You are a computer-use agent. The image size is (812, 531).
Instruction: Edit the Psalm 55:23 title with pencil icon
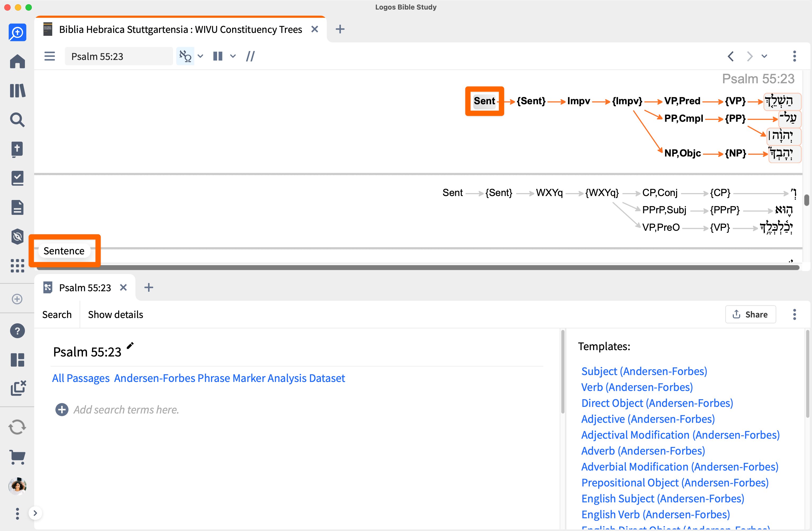click(x=130, y=346)
